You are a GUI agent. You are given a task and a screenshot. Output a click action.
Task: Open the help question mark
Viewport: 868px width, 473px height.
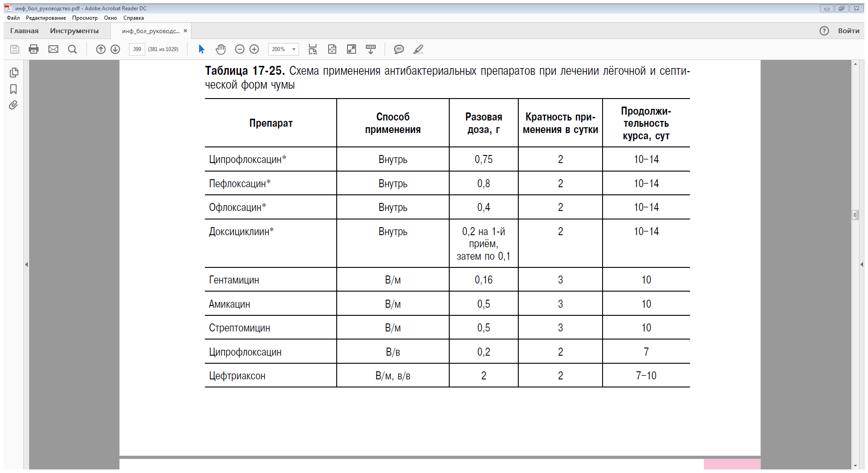[824, 31]
